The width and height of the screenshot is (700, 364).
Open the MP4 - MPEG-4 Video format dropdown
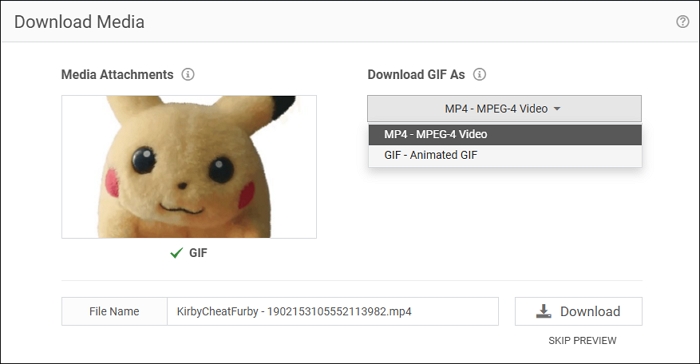[504, 109]
